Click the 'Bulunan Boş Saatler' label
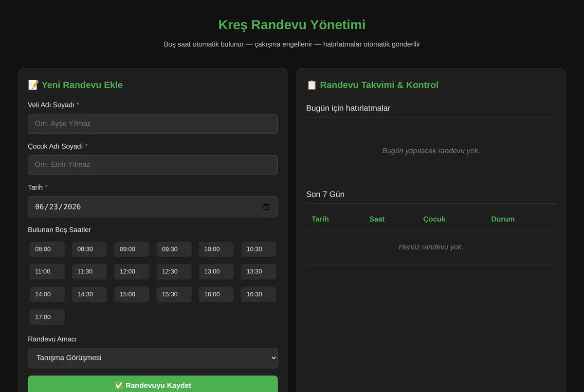Viewport: 584px width, 392px height. 59,230
